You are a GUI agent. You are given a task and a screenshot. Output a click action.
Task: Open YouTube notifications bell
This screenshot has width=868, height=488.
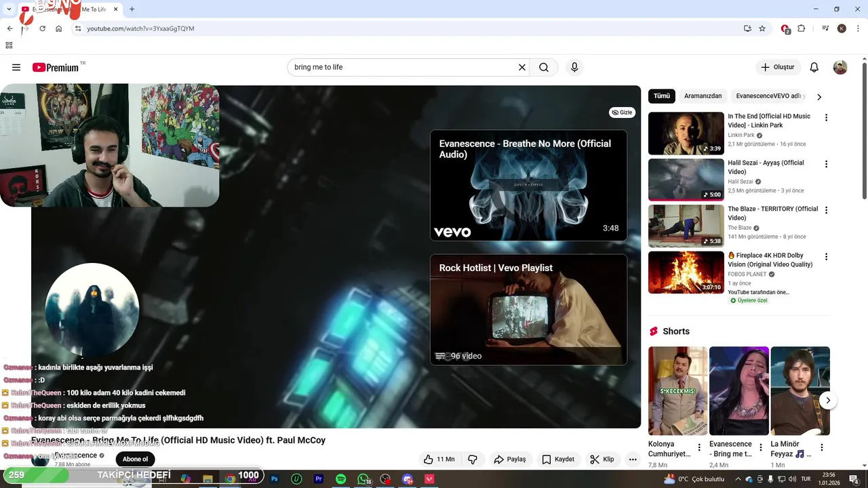(x=814, y=67)
